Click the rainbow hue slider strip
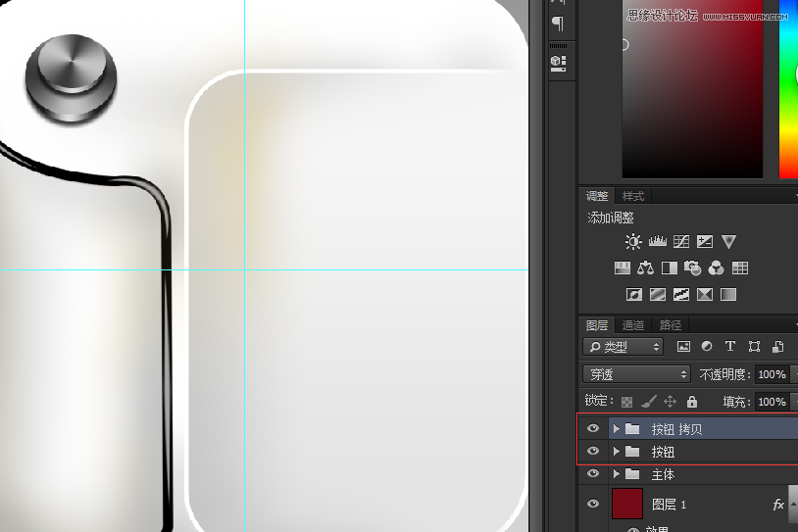 pyautogui.click(x=788, y=89)
